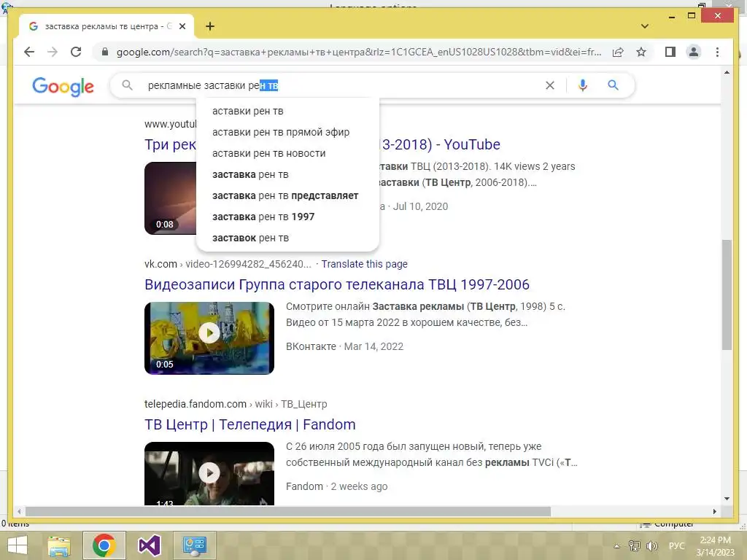Open Control Panel taskbar icon
Image resolution: width=747 pixels, height=560 pixels.
194,545
